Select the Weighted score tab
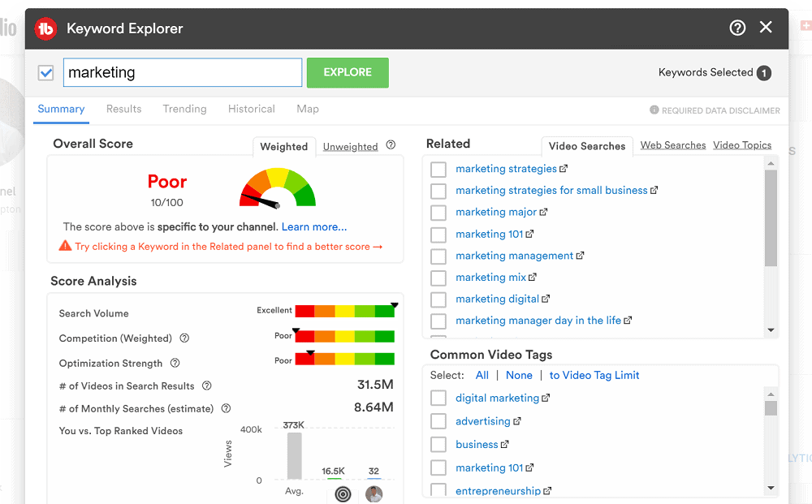Image resolution: width=812 pixels, height=504 pixels. click(283, 146)
